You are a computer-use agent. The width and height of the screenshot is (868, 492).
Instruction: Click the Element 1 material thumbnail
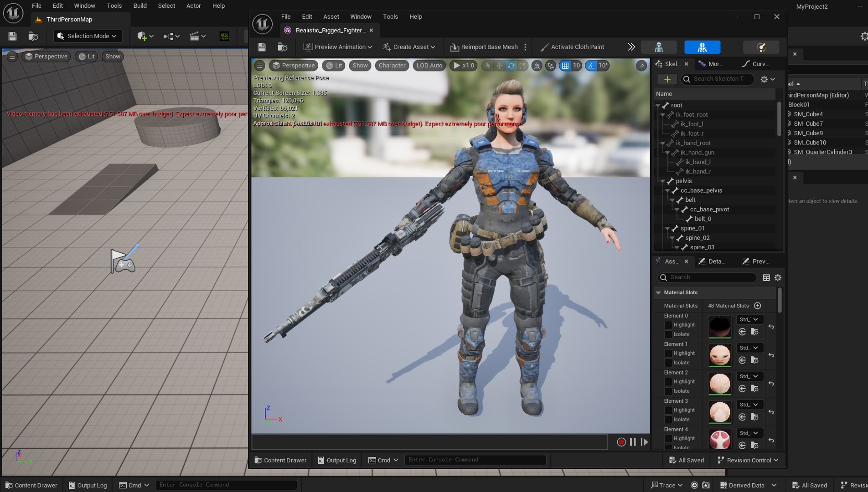(x=720, y=355)
